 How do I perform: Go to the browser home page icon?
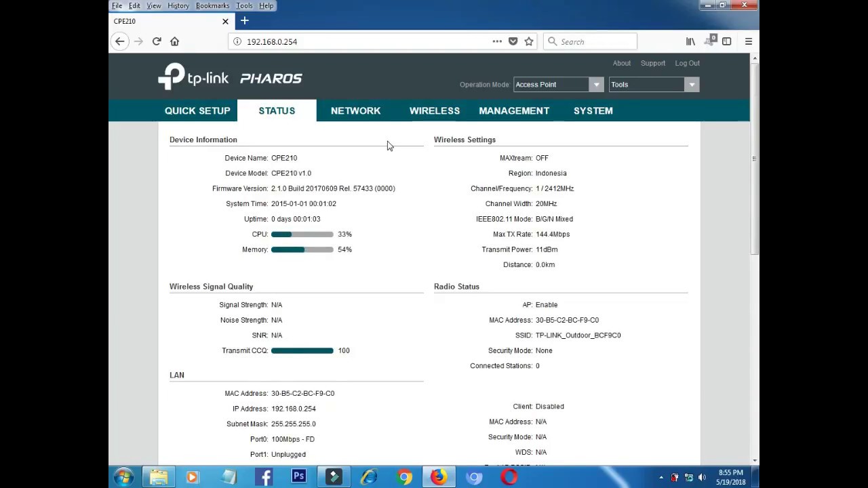pyautogui.click(x=174, y=41)
